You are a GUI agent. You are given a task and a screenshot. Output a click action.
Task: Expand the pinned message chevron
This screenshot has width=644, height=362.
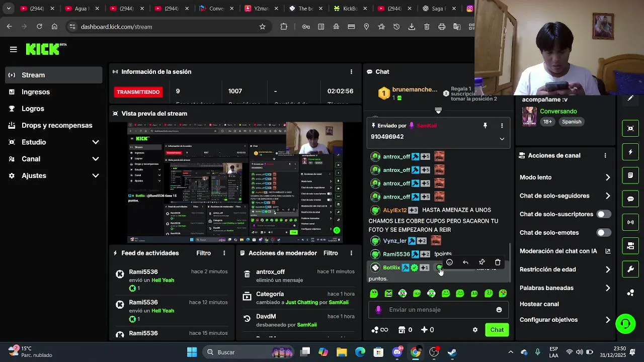point(502,139)
